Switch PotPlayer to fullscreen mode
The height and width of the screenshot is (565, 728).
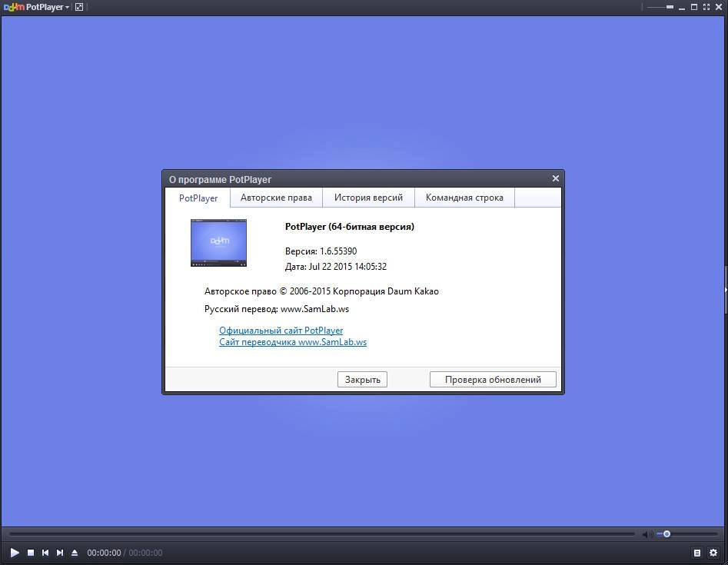click(706, 7)
